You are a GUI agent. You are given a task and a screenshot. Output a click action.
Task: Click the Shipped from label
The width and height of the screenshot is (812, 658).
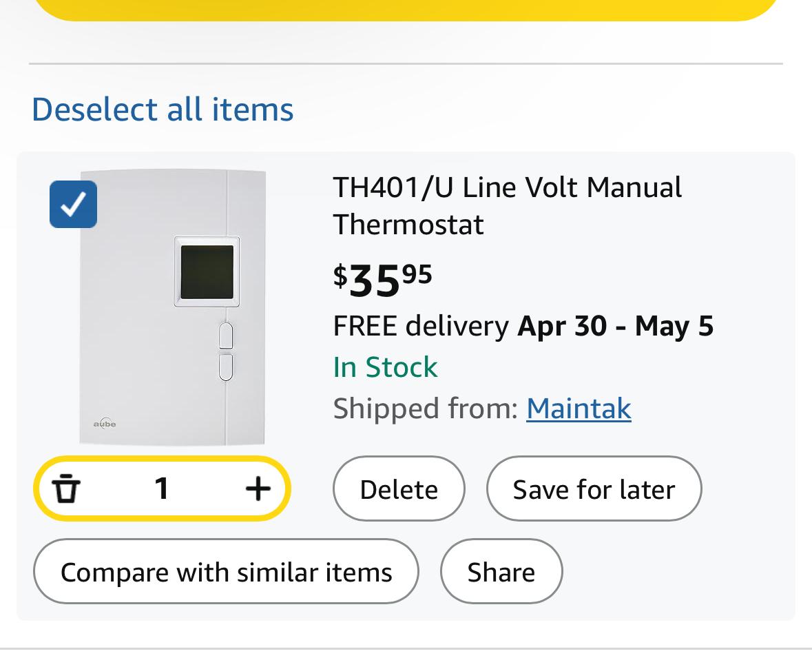[x=426, y=409]
